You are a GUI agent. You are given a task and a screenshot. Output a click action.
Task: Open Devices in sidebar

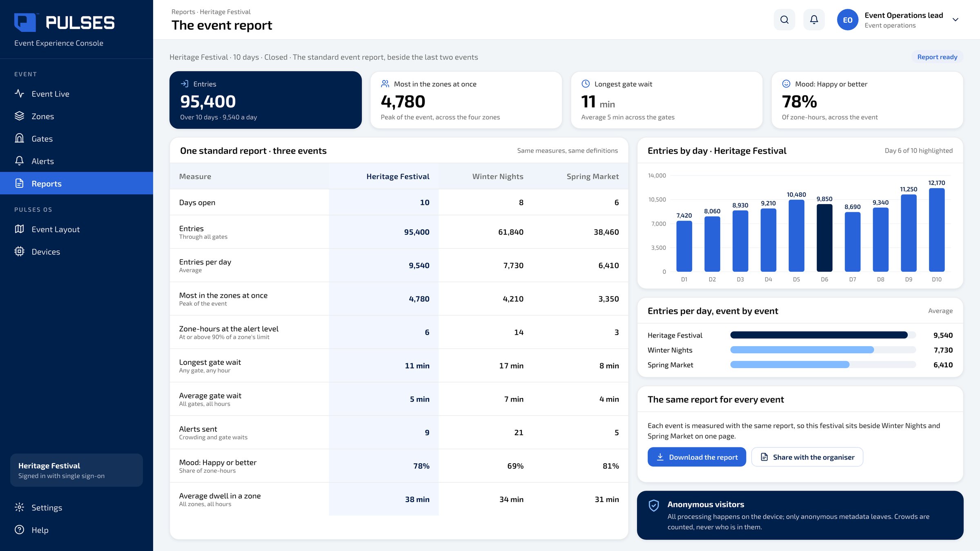pos(76,252)
